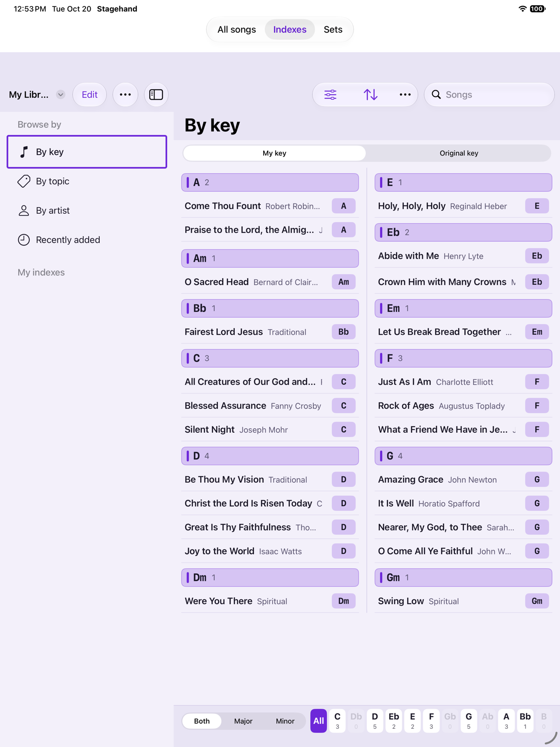Viewport: 560px width, 747px height.
Task: Expand the My Library dropdown chevron
Action: 61,95
